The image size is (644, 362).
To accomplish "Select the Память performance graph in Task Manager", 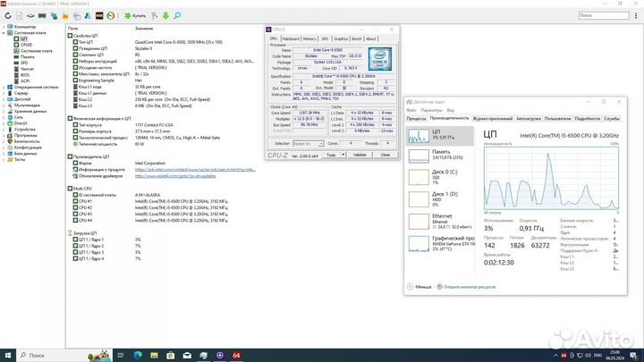I will click(440, 156).
